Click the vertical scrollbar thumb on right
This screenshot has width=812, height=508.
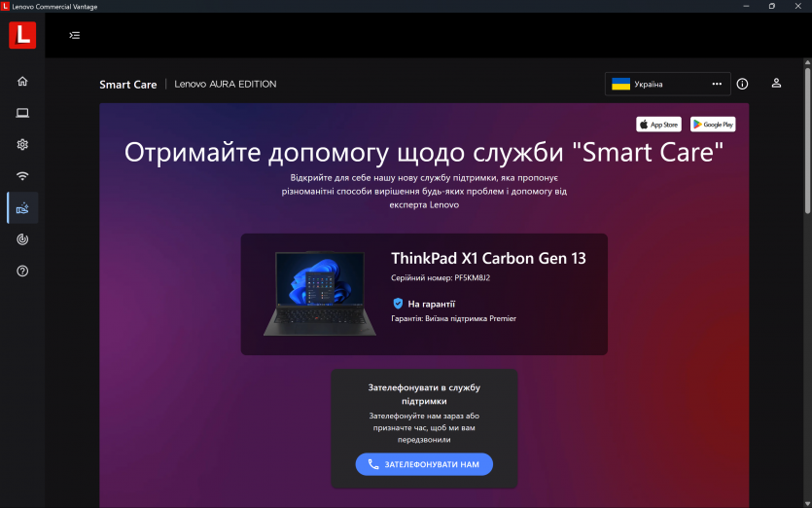[x=807, y=140]
